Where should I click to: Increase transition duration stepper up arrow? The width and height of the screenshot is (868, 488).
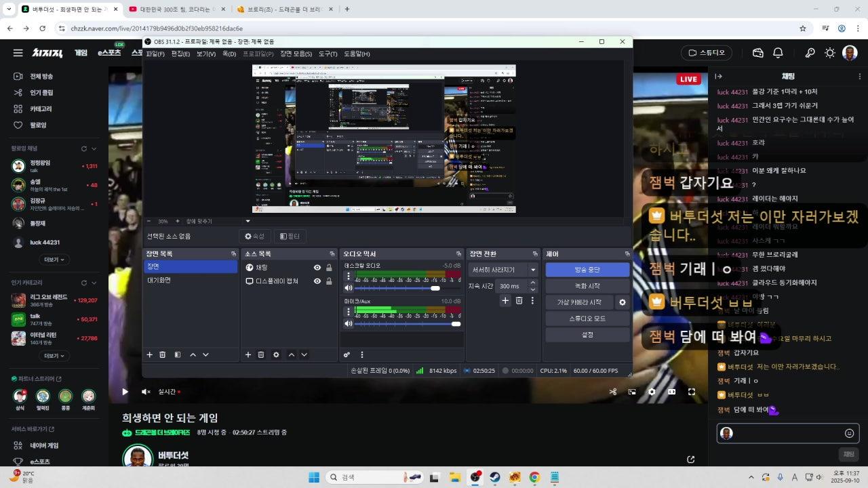(532, 283)
